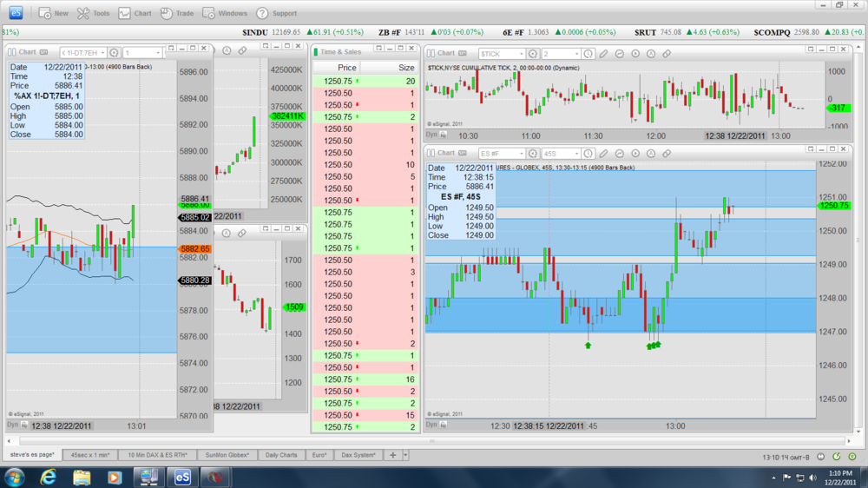Screen dimensions: 868x488
Task: Select the pencil drawing tool in the ES #F chart
Action: [603, 154]
